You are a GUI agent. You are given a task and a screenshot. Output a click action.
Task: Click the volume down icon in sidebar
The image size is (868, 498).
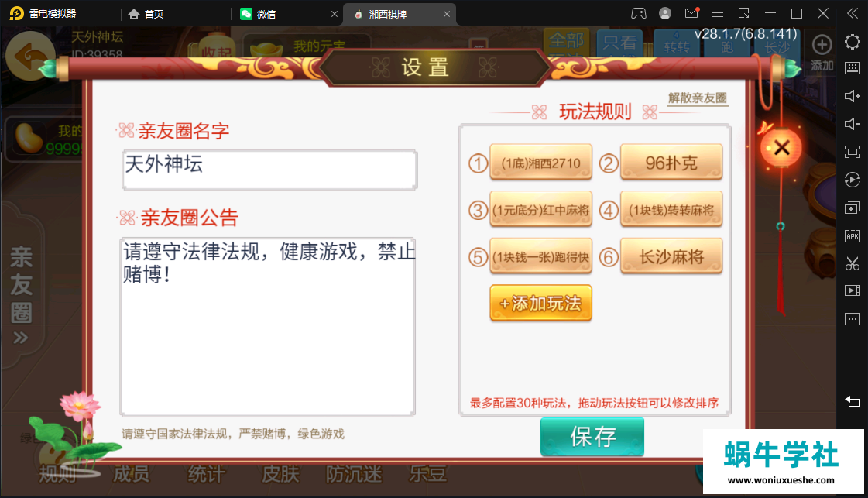[x=852, y=123]
